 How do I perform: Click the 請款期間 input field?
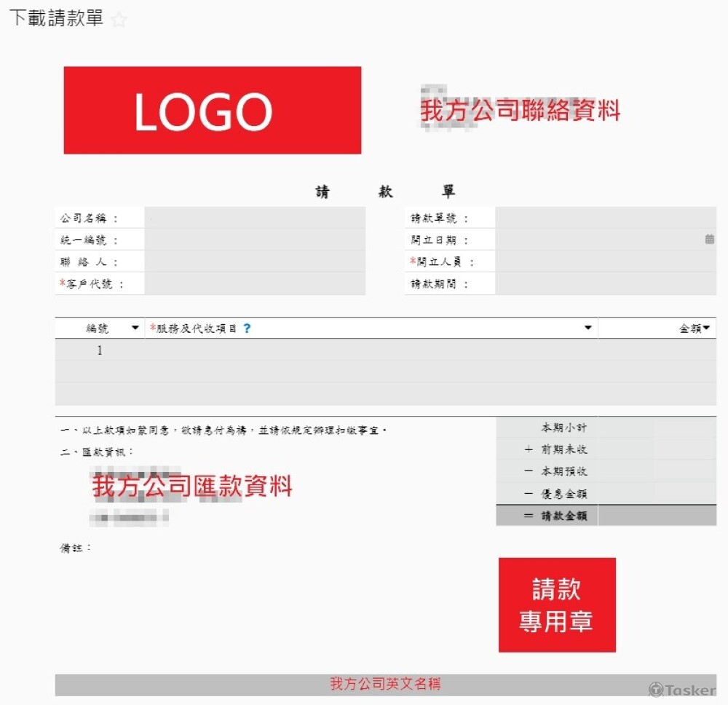[x=604, y=284]
